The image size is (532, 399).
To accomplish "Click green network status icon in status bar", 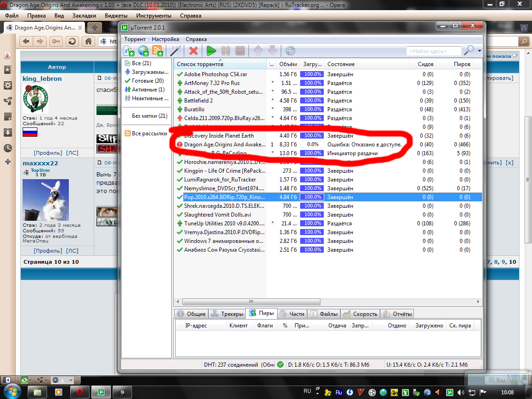I will pyautogui.click(x=280, y=365).
